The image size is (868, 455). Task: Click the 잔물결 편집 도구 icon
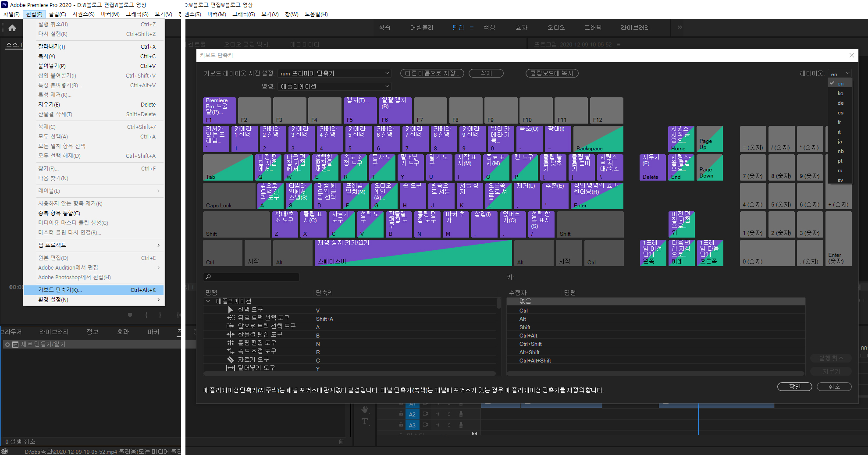(x=231, y=334)
